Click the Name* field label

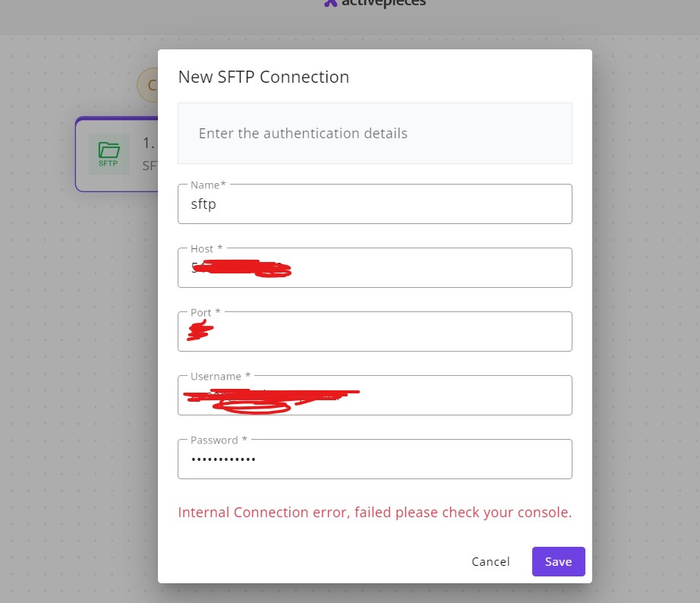click(x=208, y=185)
